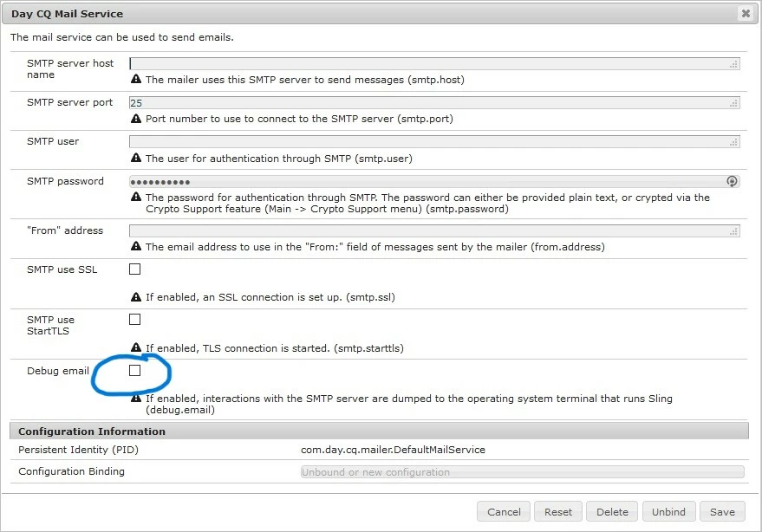Click the Reset button
This screenshot has width=762, height=532.
pos(558,511)
